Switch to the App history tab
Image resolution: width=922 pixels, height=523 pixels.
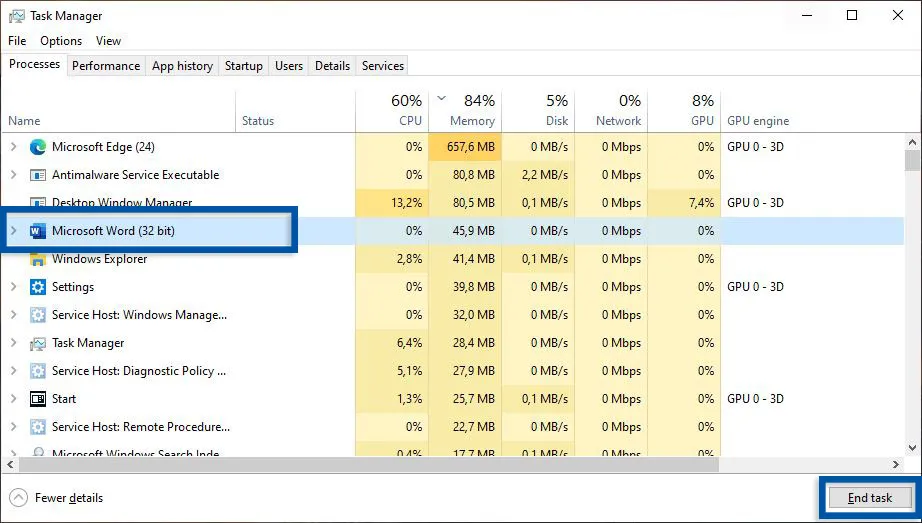(182, 66)
